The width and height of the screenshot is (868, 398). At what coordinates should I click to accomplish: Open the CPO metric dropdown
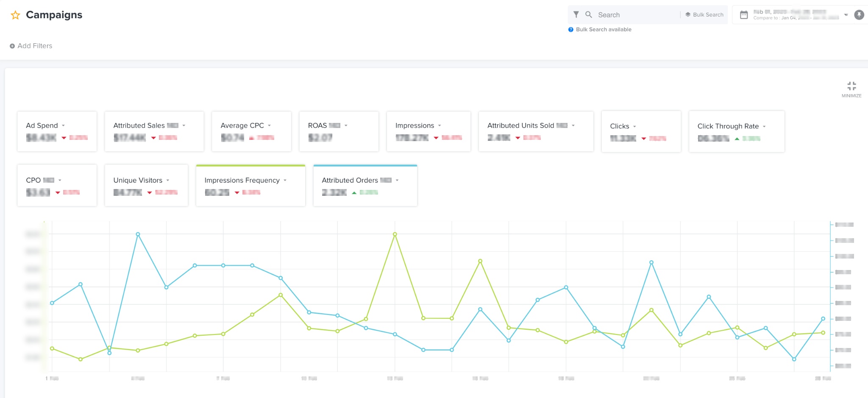click(60, 180)
